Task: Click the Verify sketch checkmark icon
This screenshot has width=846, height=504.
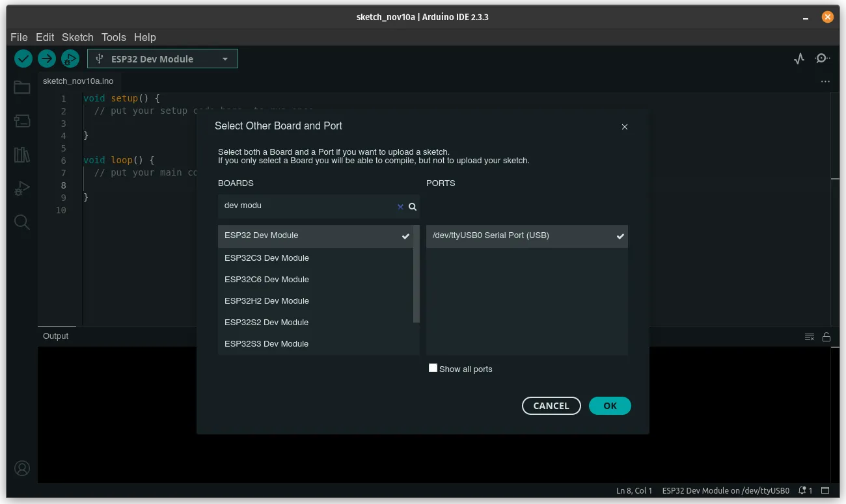Action: click(x=23, y=59)
